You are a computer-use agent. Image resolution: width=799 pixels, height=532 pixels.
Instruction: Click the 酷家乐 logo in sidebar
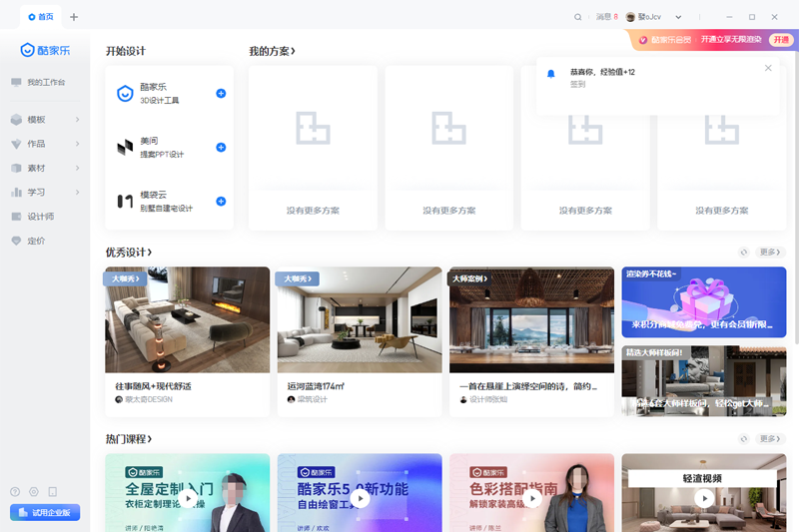click(x=45, y=50)
